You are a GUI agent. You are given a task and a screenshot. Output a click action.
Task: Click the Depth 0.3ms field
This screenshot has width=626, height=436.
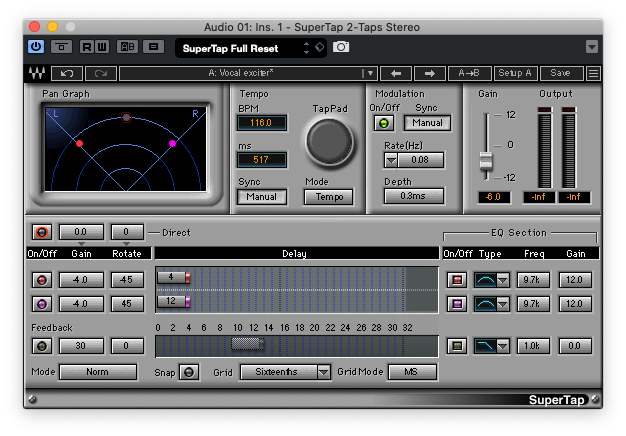pos(413,196)
